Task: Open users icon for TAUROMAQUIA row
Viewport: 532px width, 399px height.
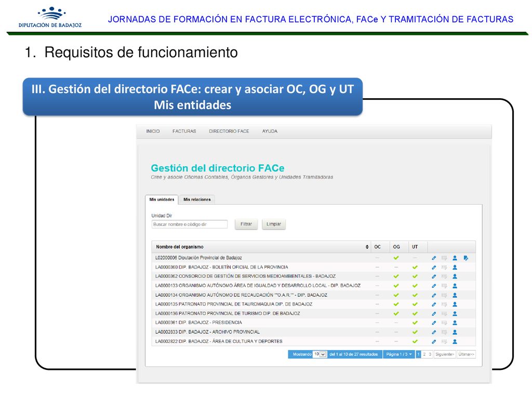Action: pyautogui.click(x=455, y=304)
